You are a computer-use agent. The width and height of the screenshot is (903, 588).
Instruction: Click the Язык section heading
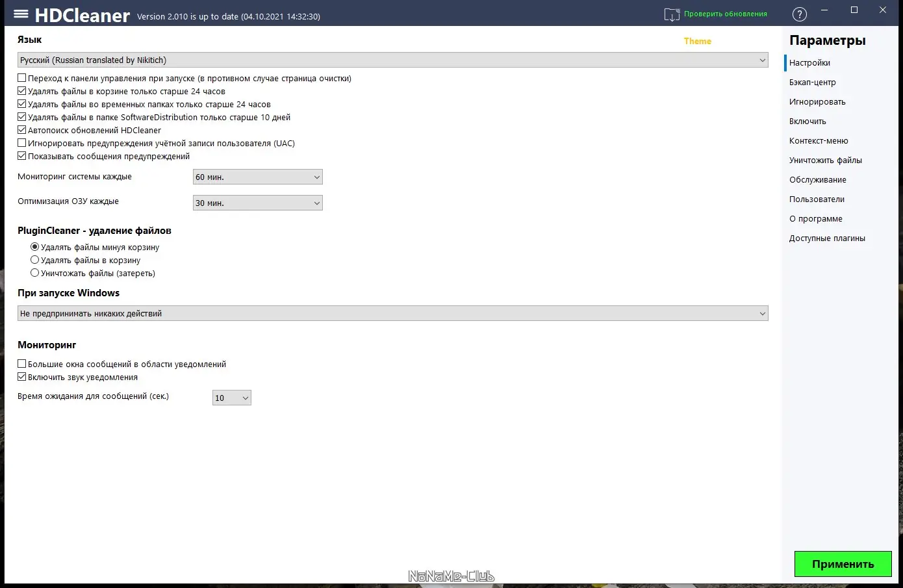[30, 40]
